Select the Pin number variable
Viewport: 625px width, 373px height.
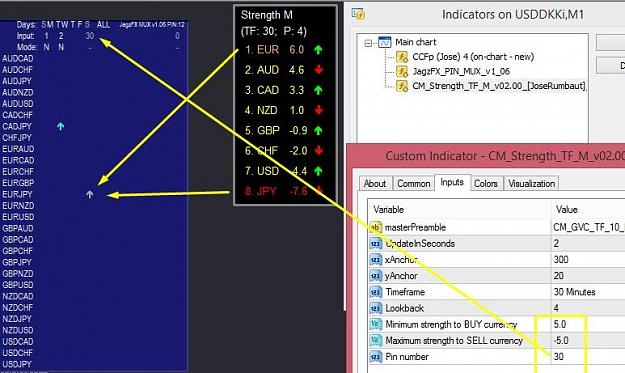[x=407, y=357]
